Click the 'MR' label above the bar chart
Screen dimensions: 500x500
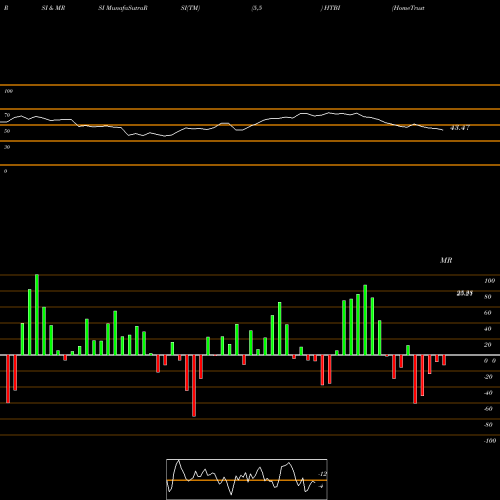point(446,260)
